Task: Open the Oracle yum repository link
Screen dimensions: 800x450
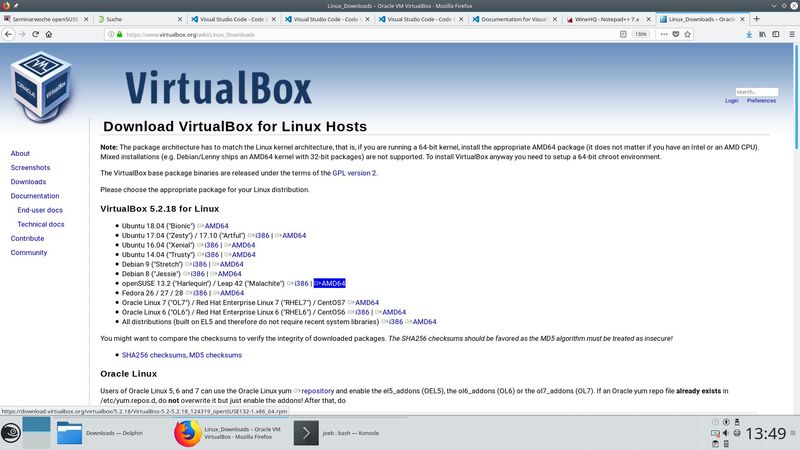Action: [x=317, y=391]
